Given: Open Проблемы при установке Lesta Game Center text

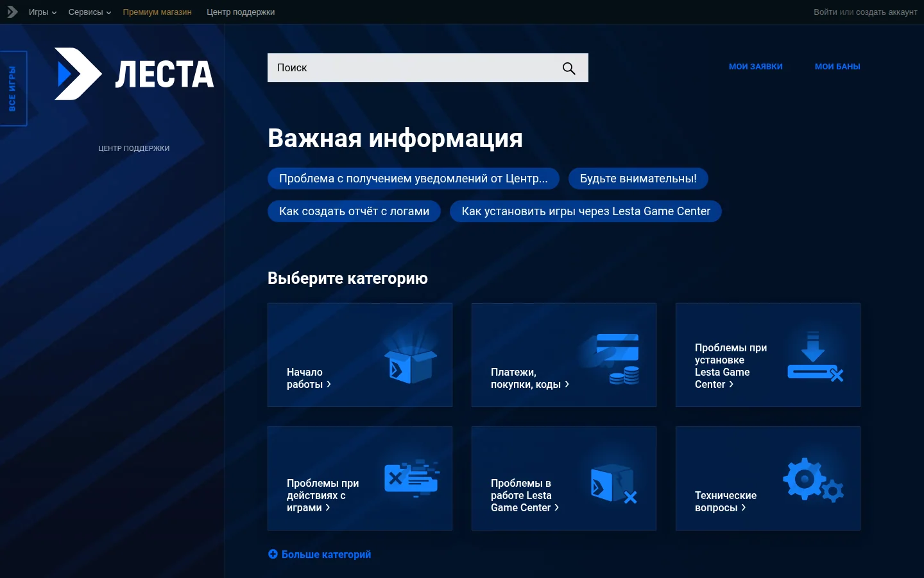Looking at the screenshot, I should click(x=731, y=366).
